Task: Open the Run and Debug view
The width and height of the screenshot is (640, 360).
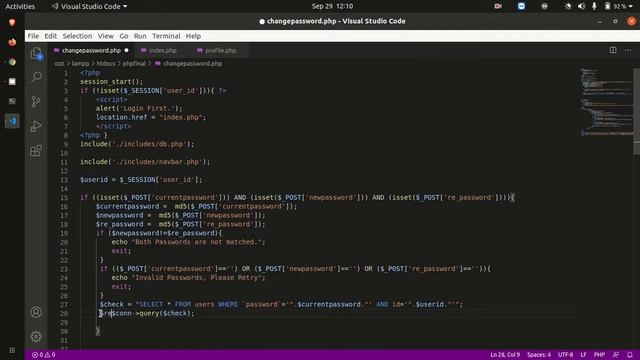Action: (x=36, y=126)
